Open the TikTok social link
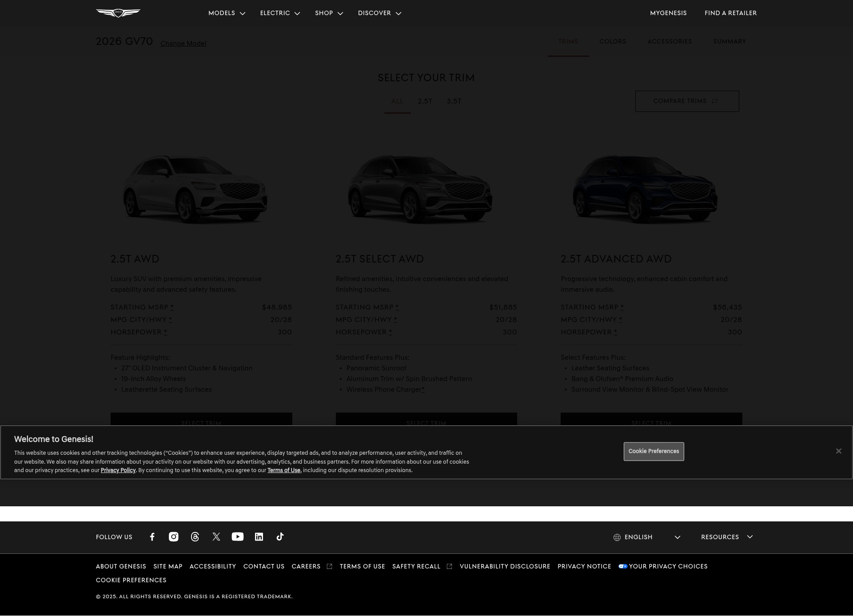The height and width of the screenshot is (616, 853). (280, 537)
